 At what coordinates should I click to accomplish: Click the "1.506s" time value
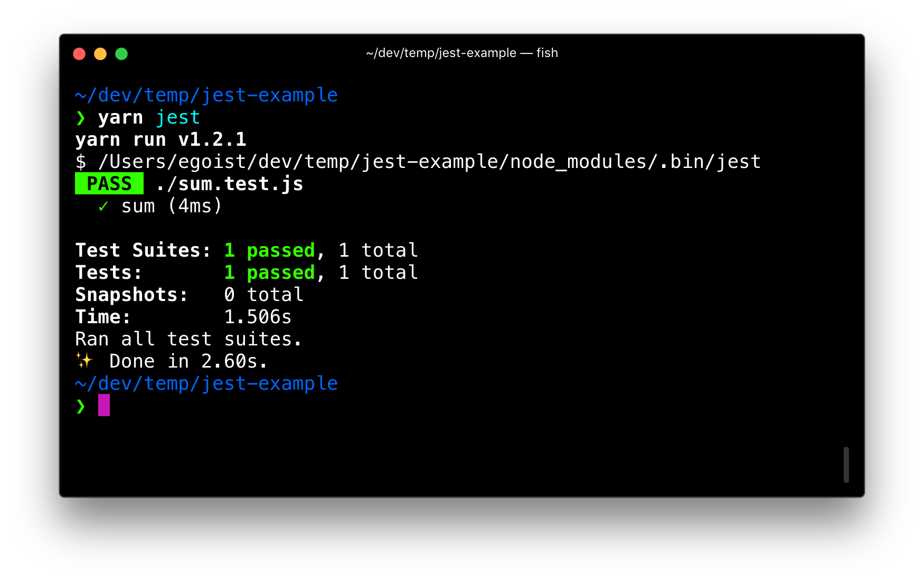[258, 317]
